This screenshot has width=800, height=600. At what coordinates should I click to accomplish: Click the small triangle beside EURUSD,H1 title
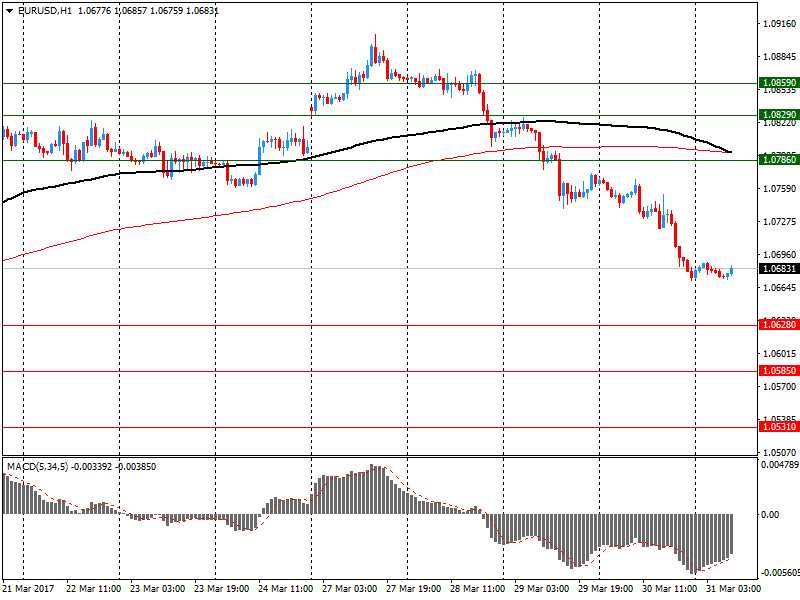point(8,10)
